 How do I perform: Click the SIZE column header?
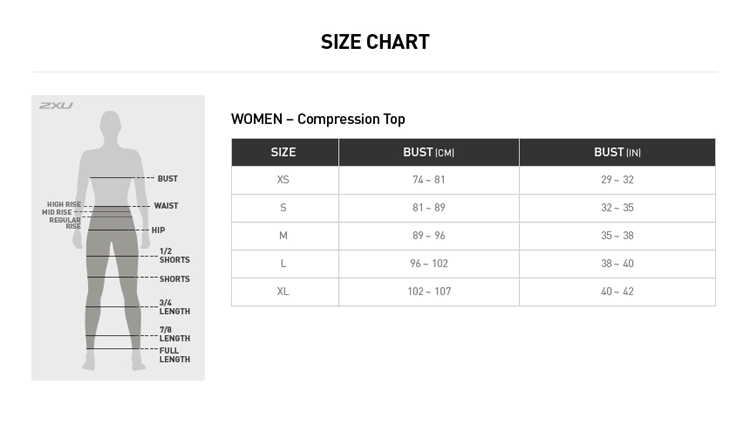(x=284, y=152)
